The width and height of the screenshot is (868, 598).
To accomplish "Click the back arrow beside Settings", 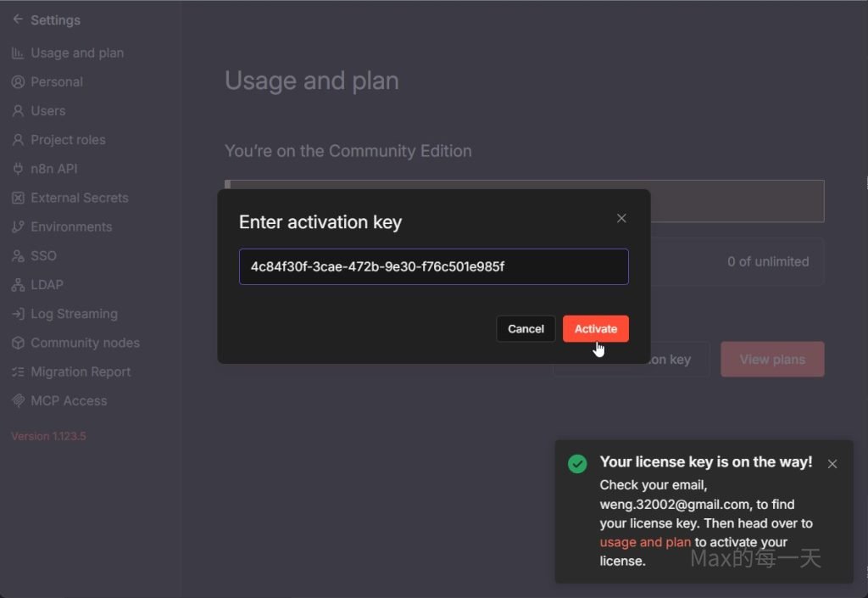I will pos(17,20).
